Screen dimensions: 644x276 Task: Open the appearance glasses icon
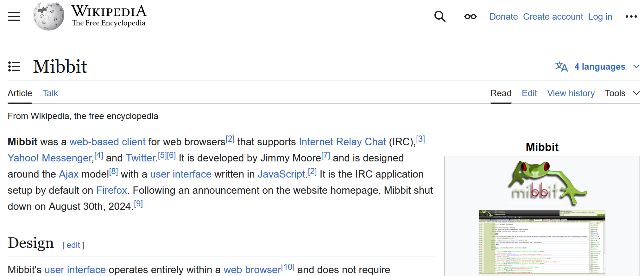coord(470,16)
